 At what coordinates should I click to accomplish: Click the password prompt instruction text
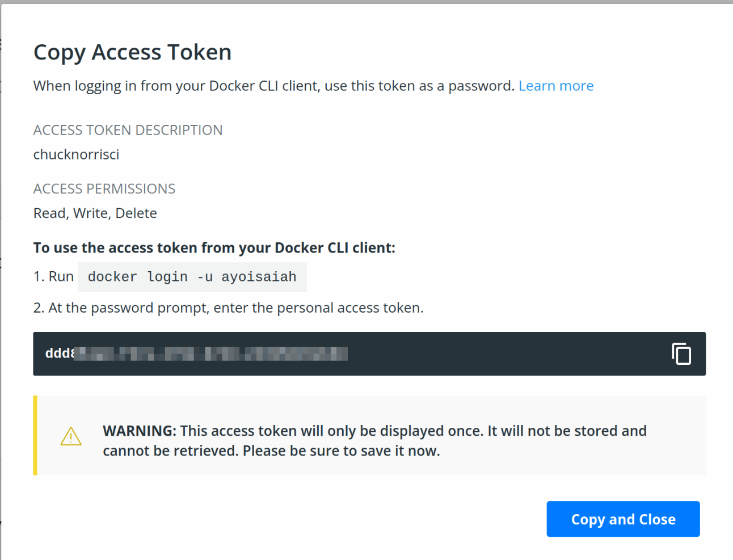coord(227,308)
